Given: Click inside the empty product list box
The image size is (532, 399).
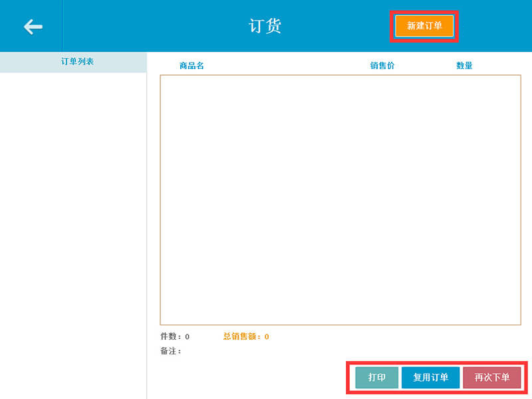Looking at the screenshot, I should click(x=340, y=199).
